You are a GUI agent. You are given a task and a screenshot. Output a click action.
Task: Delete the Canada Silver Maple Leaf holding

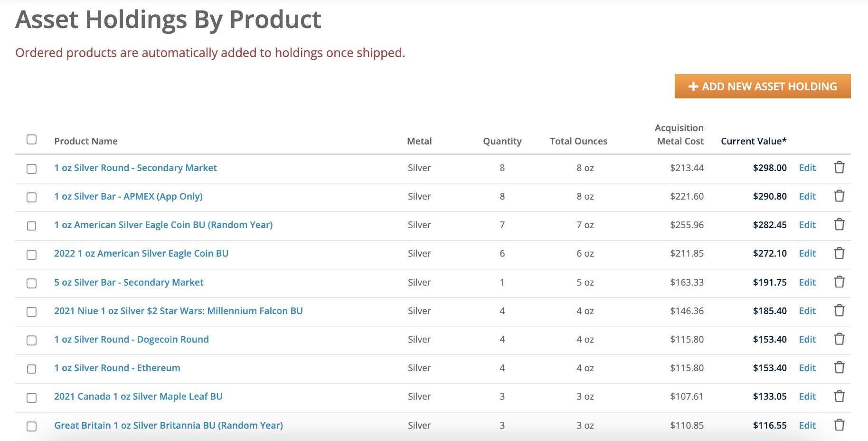click(839, 396)
